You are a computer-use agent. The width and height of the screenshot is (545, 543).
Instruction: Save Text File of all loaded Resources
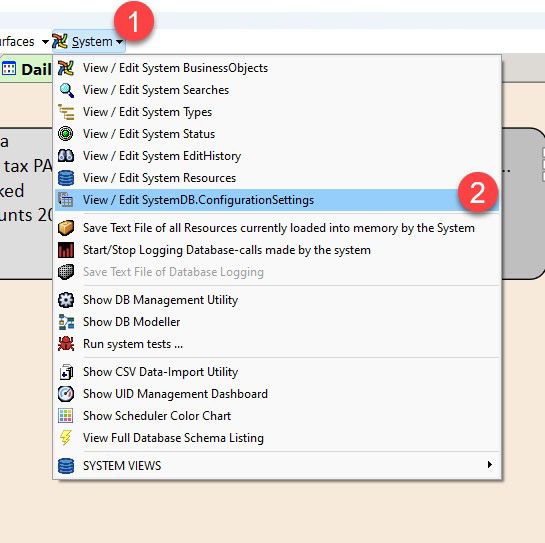point(277,228)
